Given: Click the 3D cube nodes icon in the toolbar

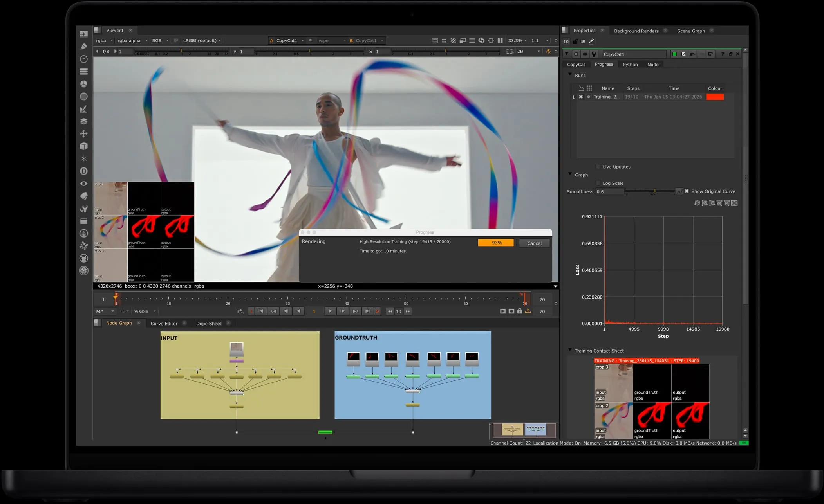Looking at the screenshot, I should 83,146.
